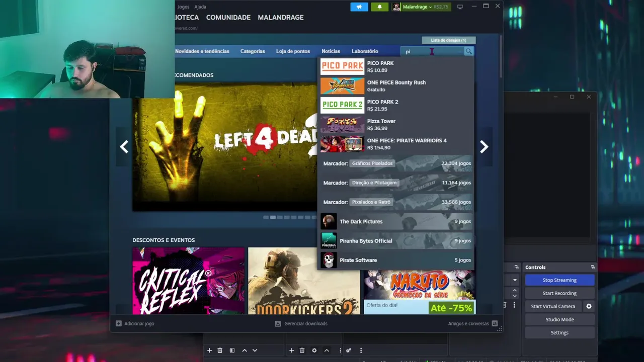Open the Jogos menu
Image resolution: width=644 pixels, height=362 pixels.
tap(183, 7)
